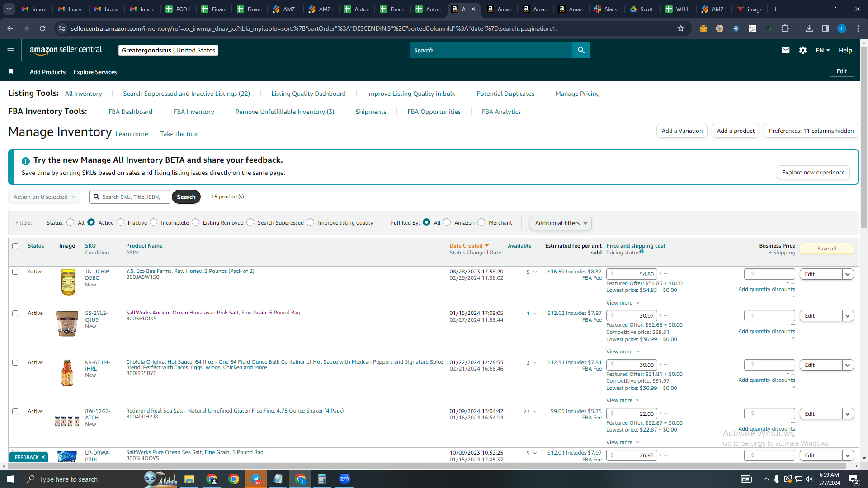Select Fulfilled By Merchant radio button
Viewport: 868px width, 488px height.
click(x=481, y=222)
